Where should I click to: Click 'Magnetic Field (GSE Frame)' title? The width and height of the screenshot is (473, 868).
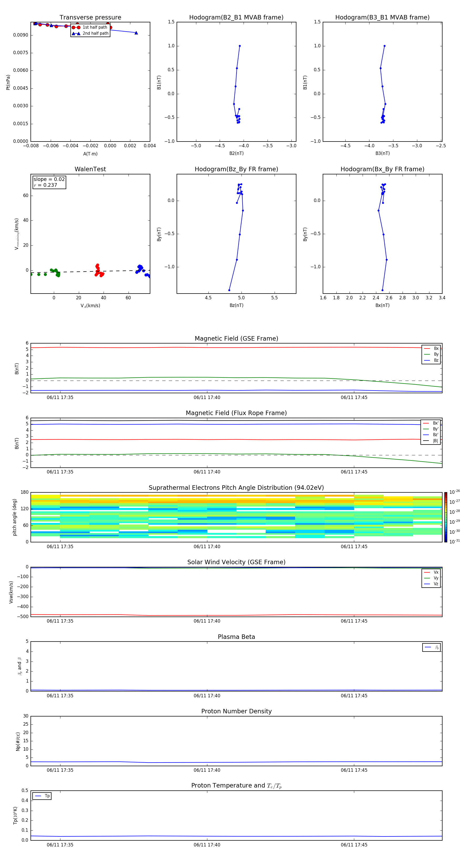[236, 339]
